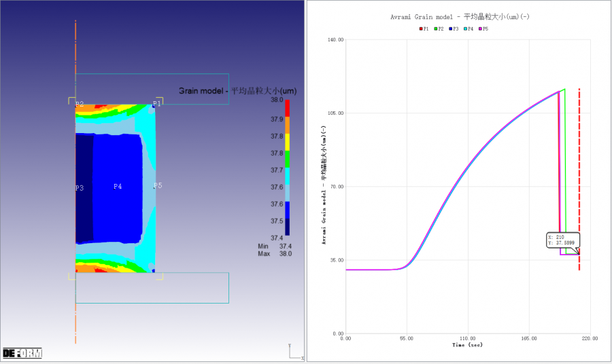Select tracking point P4 at workpiece center
612x364 pixels.
pyautogui.click(x=118, y=186)
